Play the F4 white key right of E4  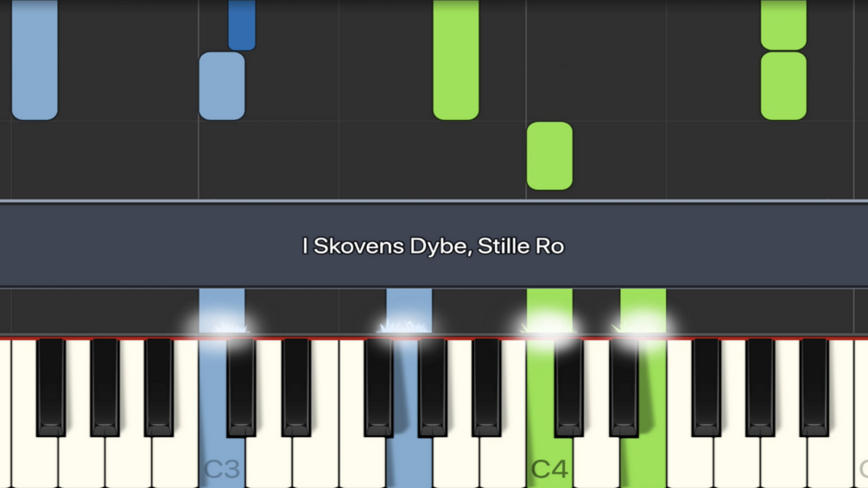[690, 462]
